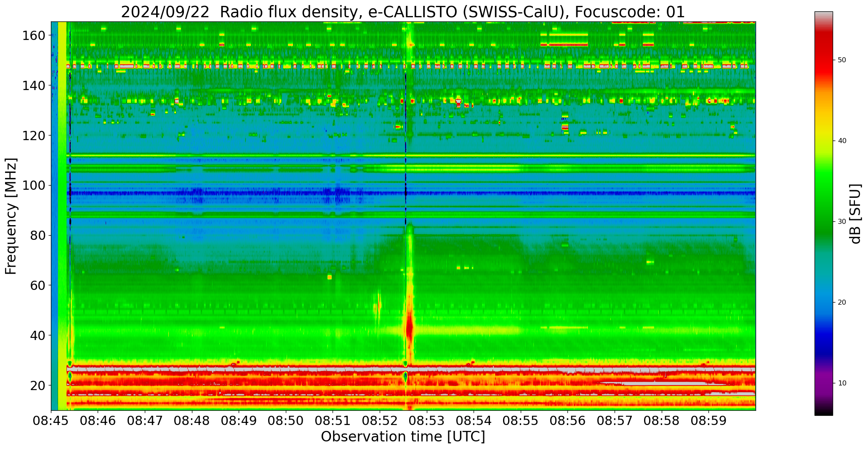Screen dimensions: 868x449
Task: Click the 140 MHz frequency tick label
Action: [34, 86]
